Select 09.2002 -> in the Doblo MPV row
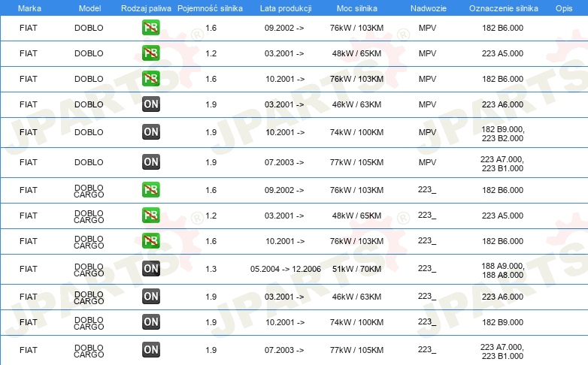Image resolution: width=588 pixels, height=365 pixels. [284, 28]
